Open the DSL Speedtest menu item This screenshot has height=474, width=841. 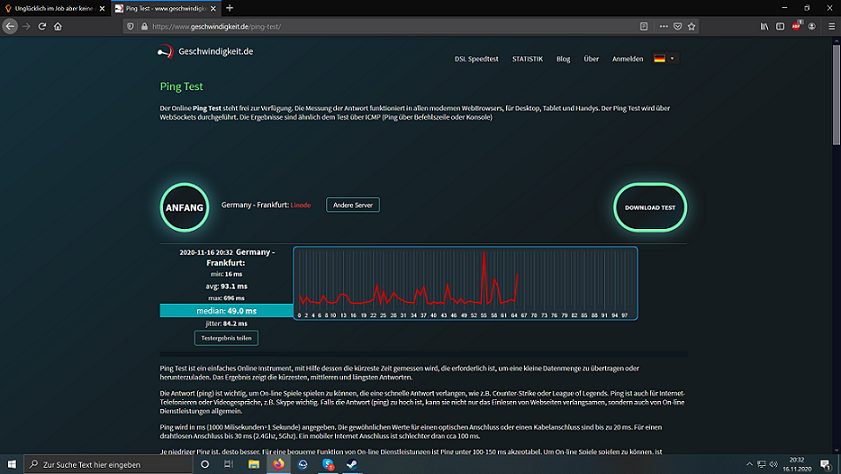pos(477,59)
